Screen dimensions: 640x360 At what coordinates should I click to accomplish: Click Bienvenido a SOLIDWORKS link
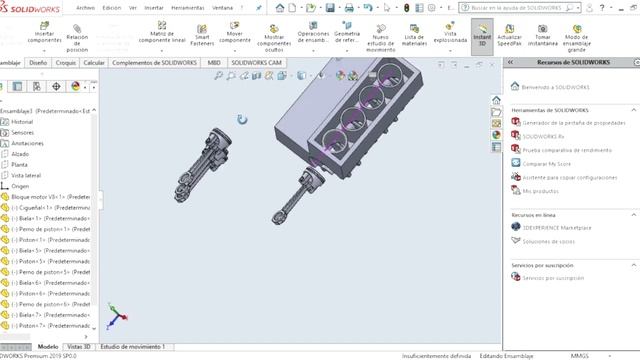[555, 87]
